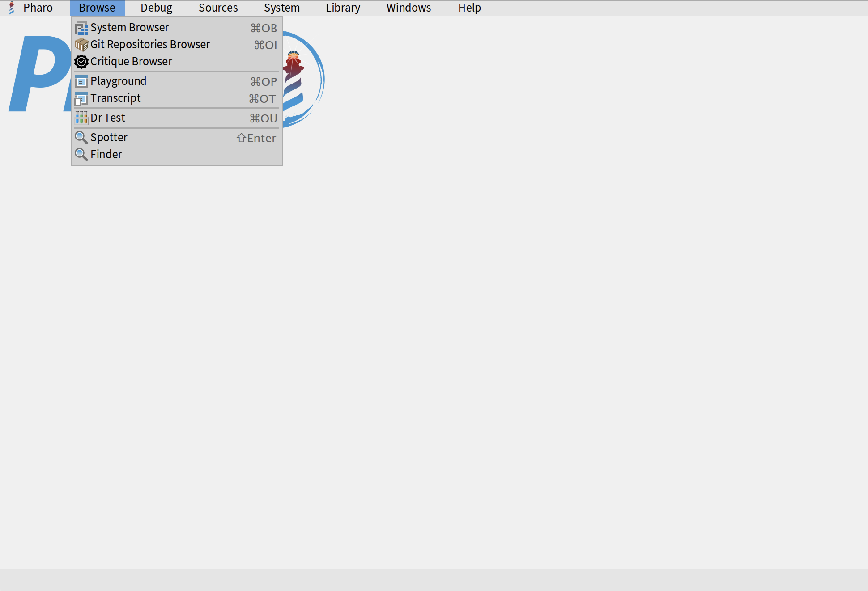The image size is (868, 591).
Task: Open the Windows menu
Action: (408, 8)
